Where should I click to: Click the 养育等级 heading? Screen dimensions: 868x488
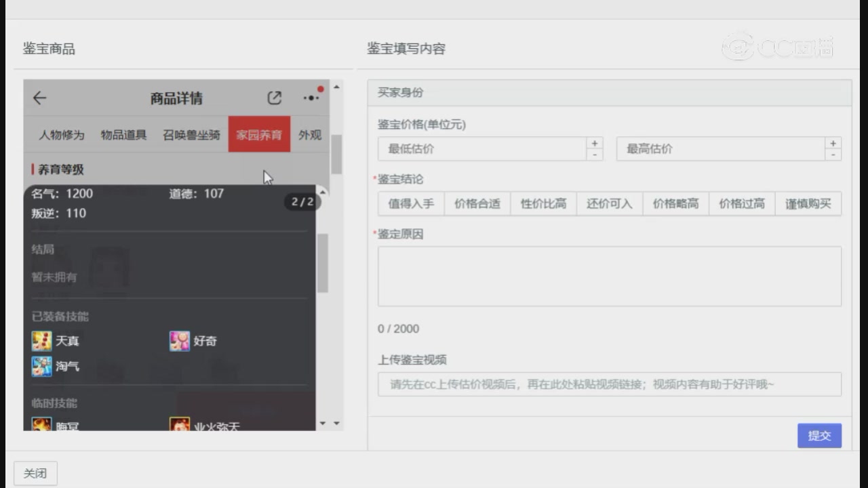point(61,169)
